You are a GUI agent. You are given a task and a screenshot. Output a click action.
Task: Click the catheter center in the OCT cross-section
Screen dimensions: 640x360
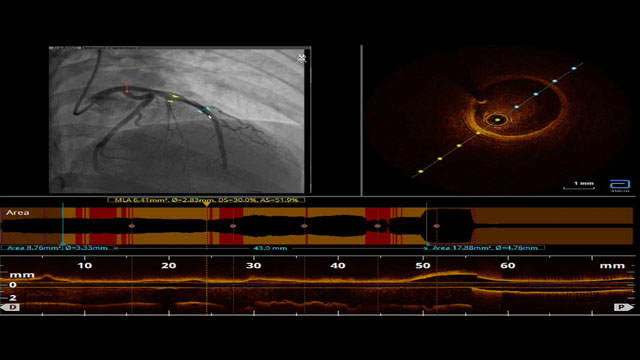[x=497, y=120]
